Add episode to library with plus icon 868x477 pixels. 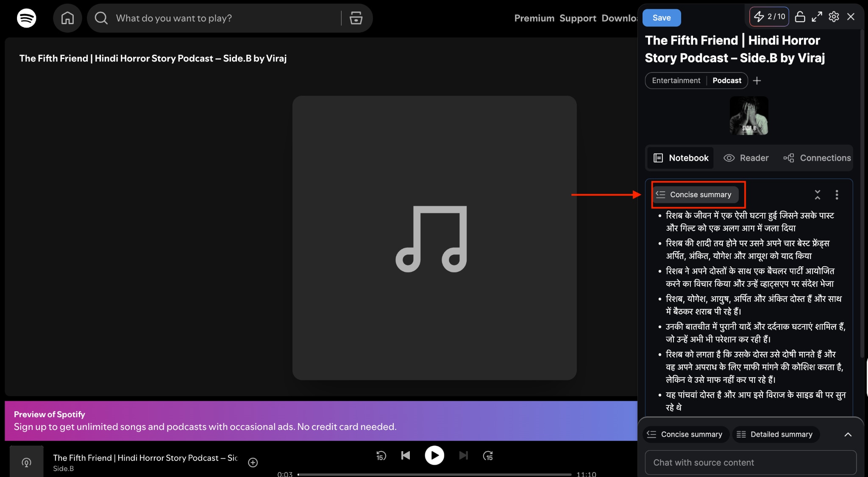coord(253,463)
